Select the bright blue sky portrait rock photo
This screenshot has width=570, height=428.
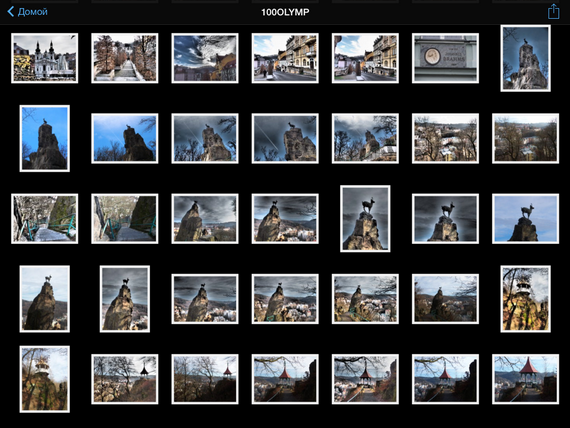click(x=45, y=139)
